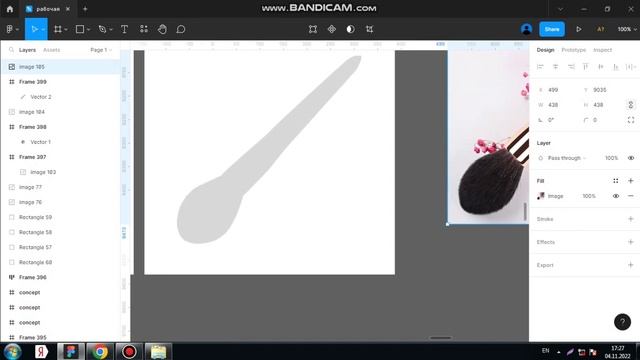Remove the Image fill with minus
This screenshot has height=360, width=640.
[x=631, y=196]
